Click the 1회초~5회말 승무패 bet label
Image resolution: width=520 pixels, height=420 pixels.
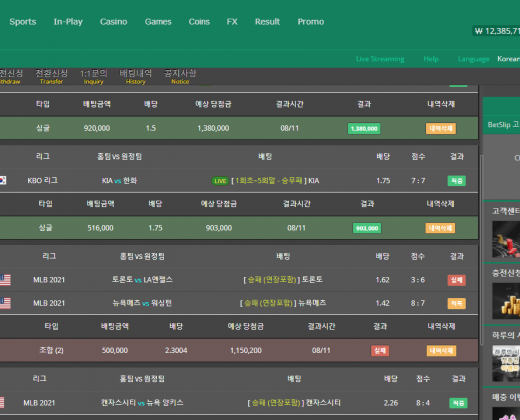pyautogui.click(x=269, y=181)
